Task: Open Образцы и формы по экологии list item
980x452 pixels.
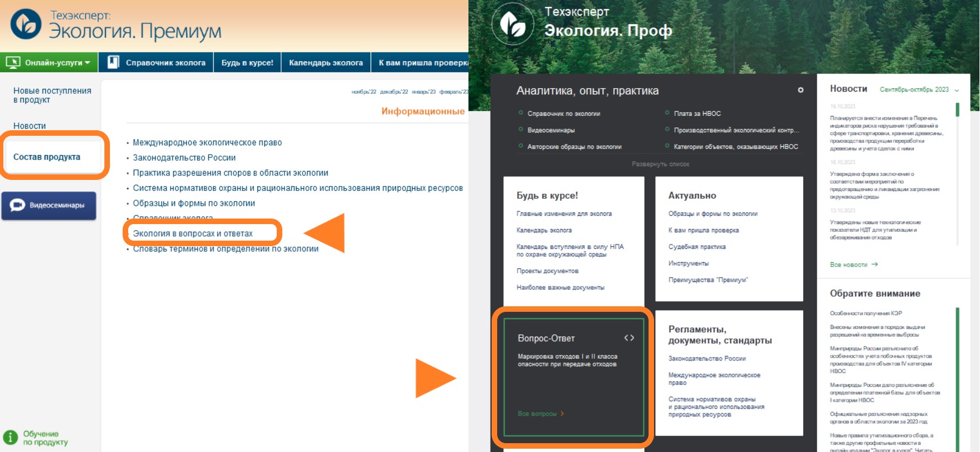Action: coord(194,203)
